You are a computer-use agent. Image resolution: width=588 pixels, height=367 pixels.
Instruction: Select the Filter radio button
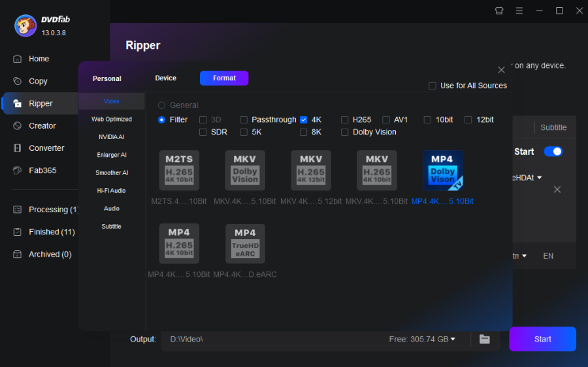[x=161, y=120]
